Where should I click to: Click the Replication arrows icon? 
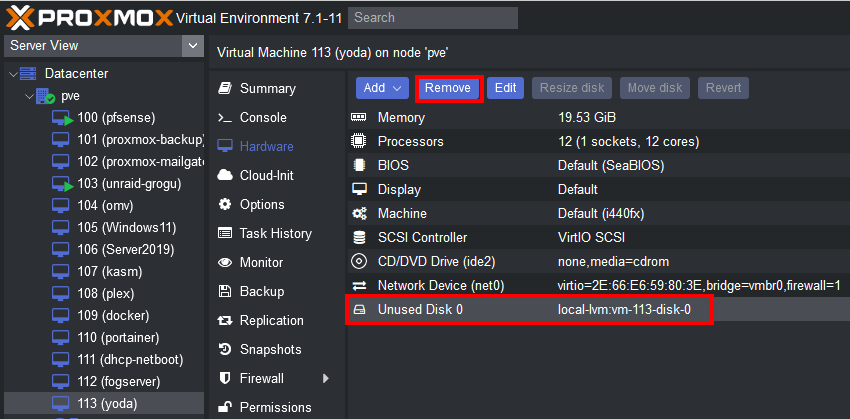224,320
